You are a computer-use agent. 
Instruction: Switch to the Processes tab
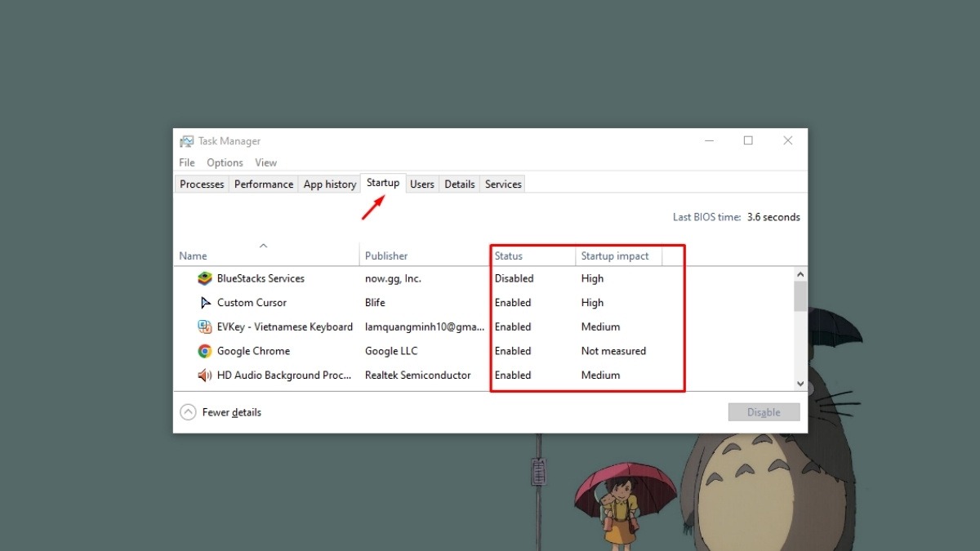click(x=202, y=184)
